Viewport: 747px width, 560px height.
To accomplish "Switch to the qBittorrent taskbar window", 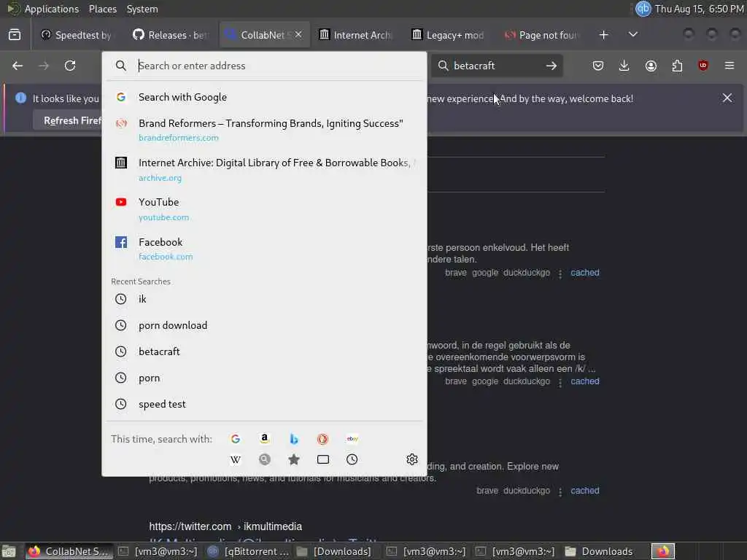I will click(249, 551).
